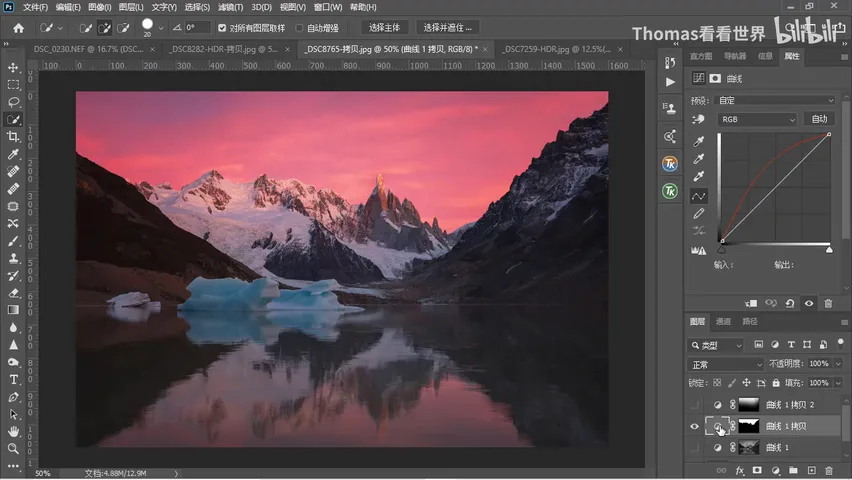Reset curves adjustment to defaults

click(790, 303)
